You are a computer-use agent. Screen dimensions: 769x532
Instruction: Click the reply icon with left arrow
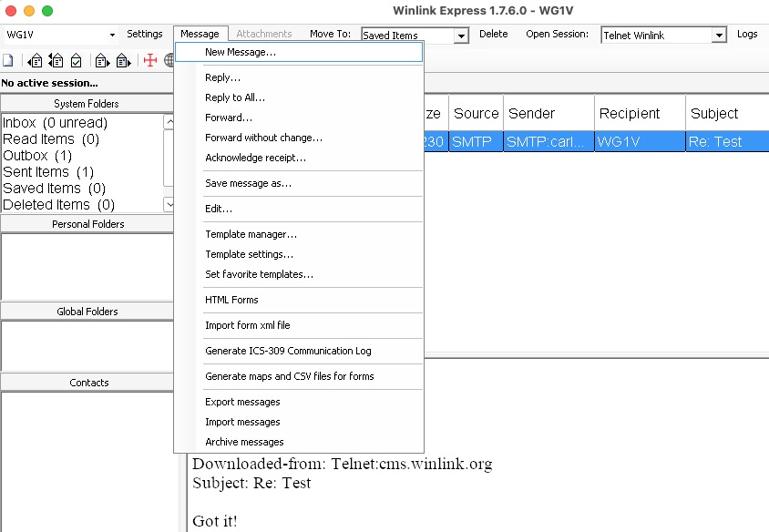(x=35, y=61)
